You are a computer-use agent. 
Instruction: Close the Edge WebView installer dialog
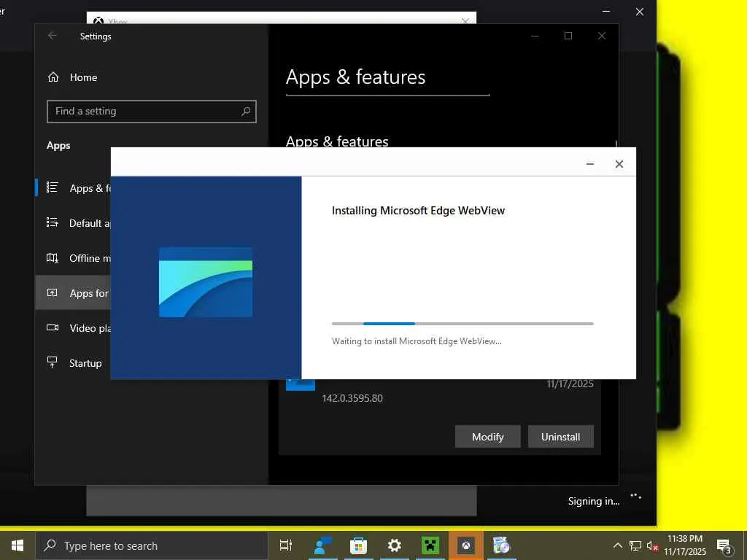tap(619, 164)
